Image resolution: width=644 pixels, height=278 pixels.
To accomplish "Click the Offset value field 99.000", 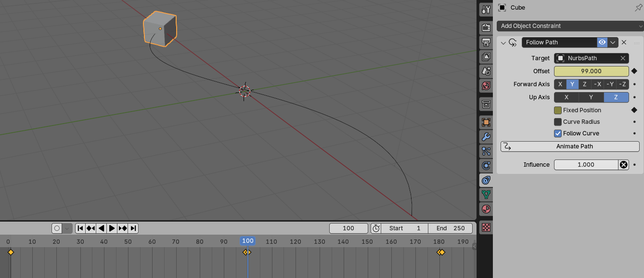I will click(592, 71).
